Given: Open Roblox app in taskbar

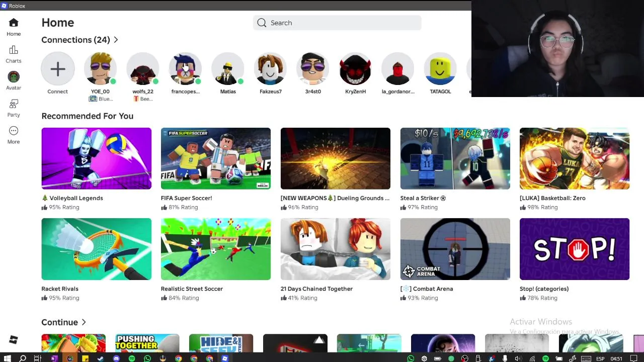Looking at the screenshot, I should [225, 358].
